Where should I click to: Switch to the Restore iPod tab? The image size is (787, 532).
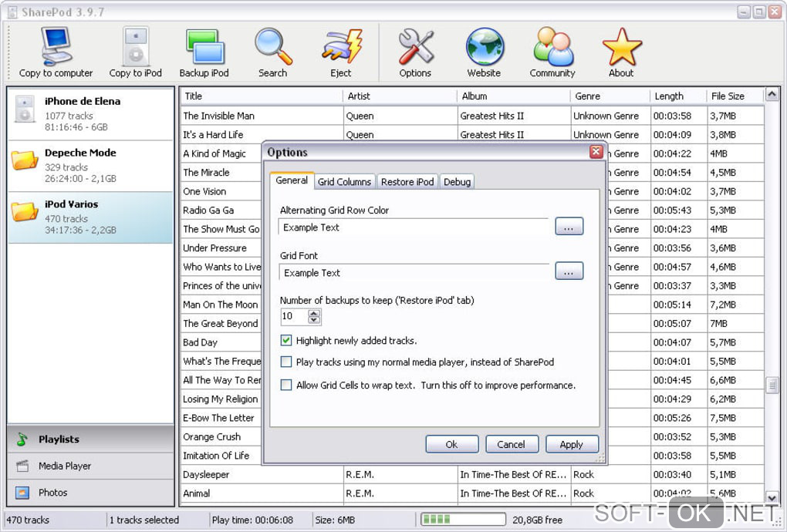tap(408, 182)
